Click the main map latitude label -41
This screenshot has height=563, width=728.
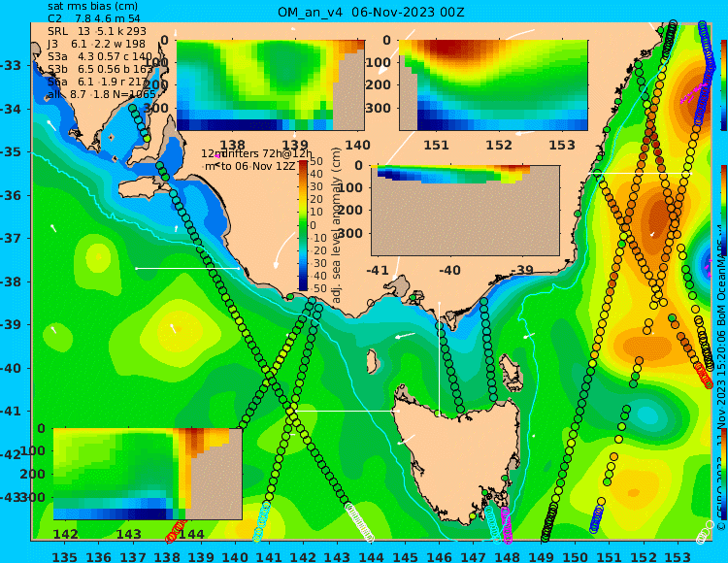tap(11, 411)
